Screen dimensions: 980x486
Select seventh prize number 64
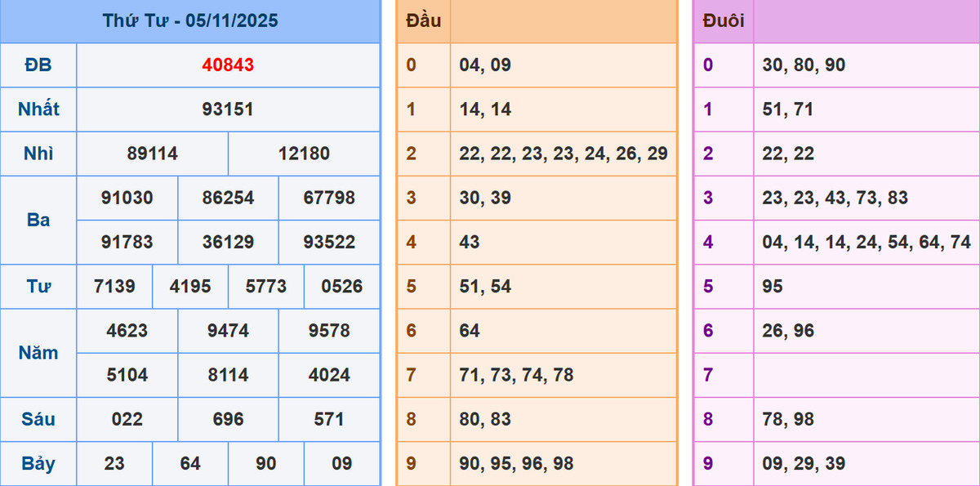coord(190,463)
